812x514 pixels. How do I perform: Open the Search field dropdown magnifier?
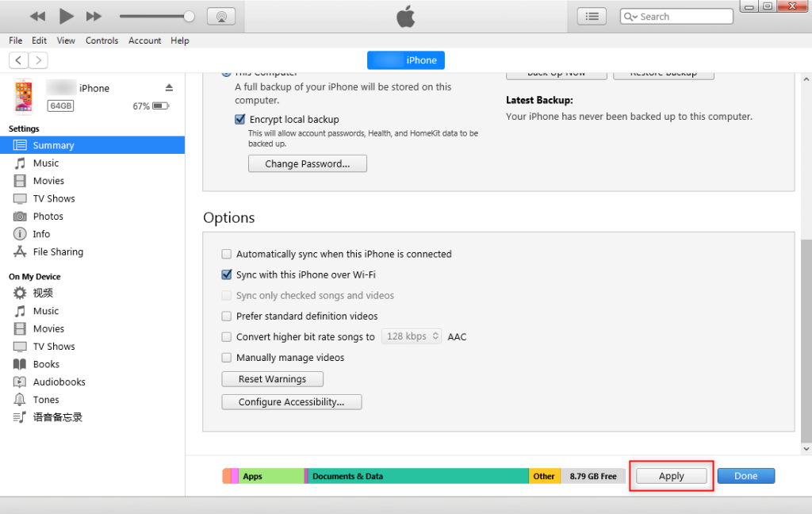630,17
